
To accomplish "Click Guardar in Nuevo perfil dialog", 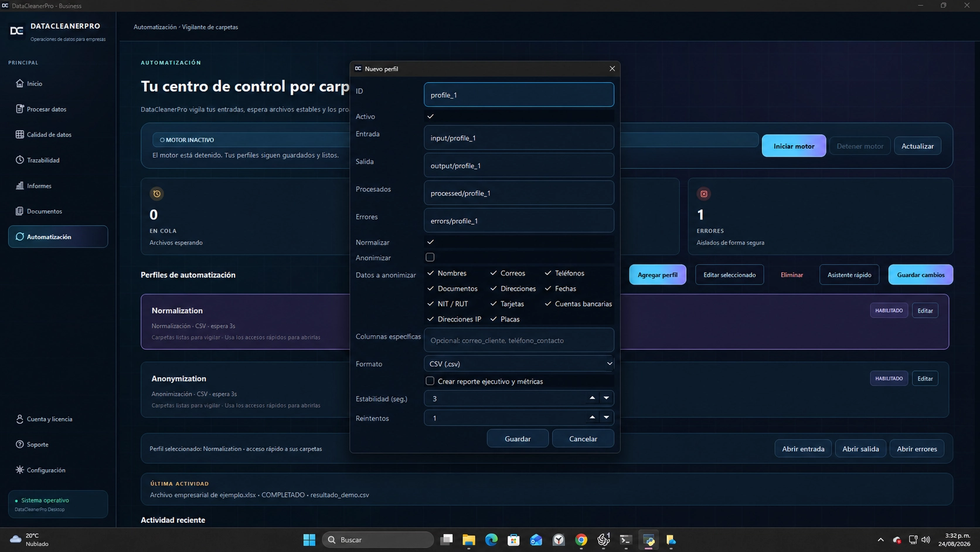I will pyautogui.click(x=518, y=438).
